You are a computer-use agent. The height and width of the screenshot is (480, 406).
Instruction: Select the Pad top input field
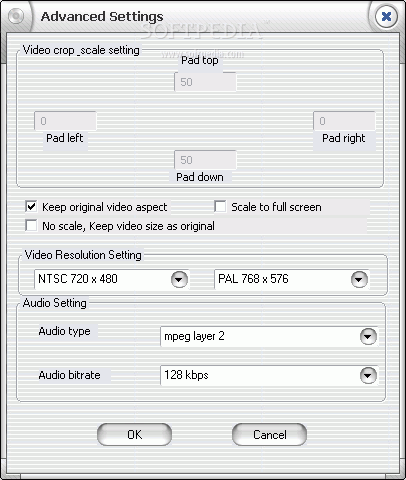coord(205,82)
